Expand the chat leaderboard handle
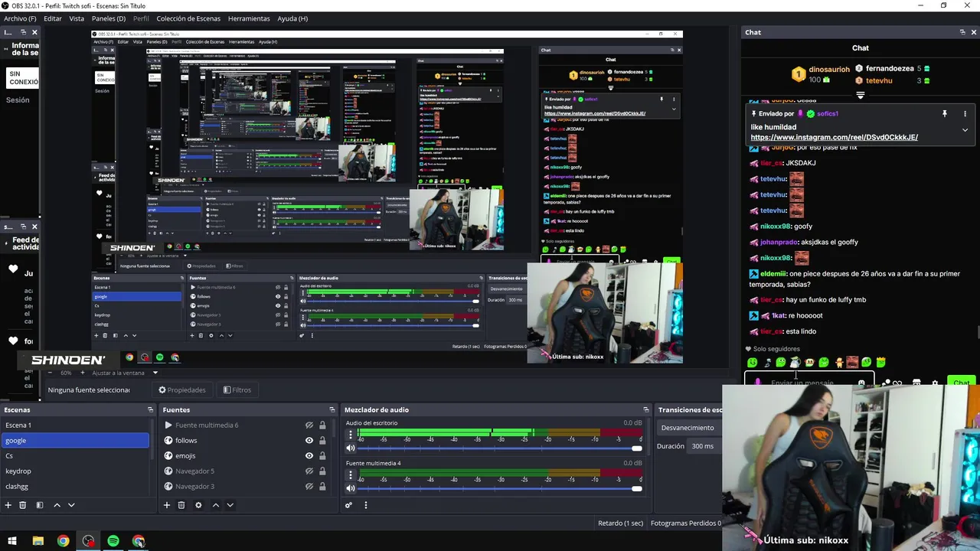The width and height of the screenshot is (980, 551). point(861,96)
